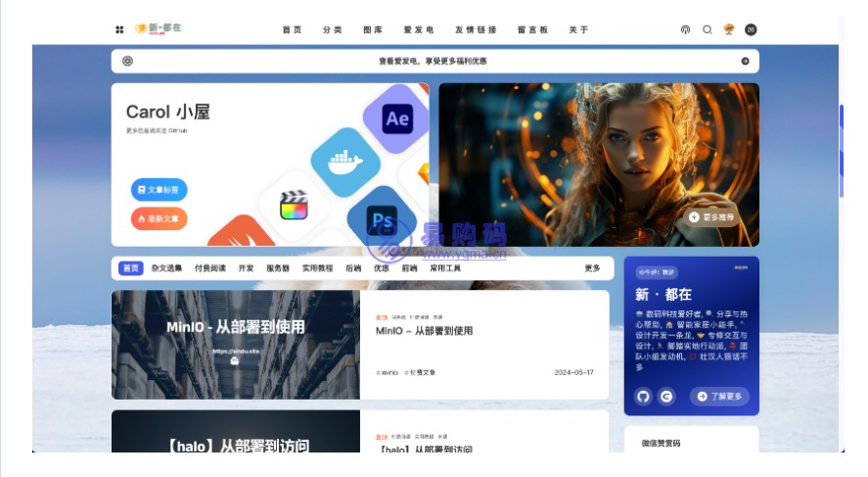
Task: Click the orange 最新文章 button
Action: click(159, 218)
